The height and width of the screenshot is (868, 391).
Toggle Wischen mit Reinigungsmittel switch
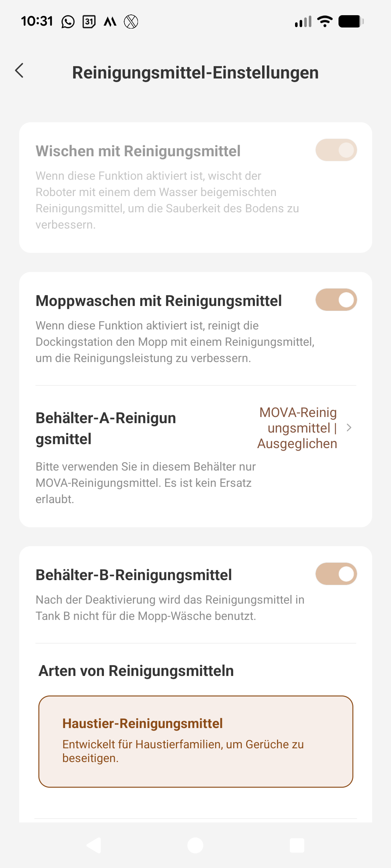[336, 150]
